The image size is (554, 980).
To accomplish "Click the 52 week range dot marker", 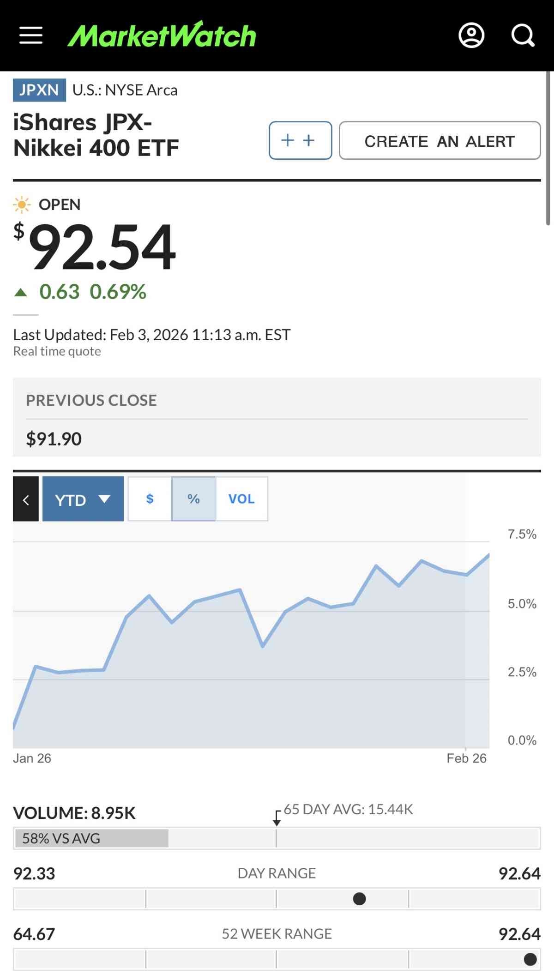I will [x=530, y=959].
